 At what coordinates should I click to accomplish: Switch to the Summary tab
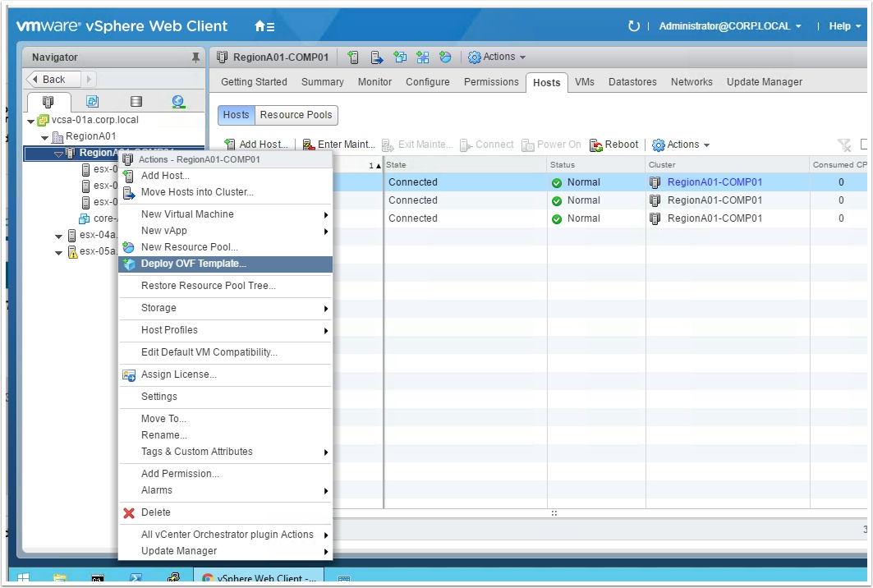(x=323, y=82)
